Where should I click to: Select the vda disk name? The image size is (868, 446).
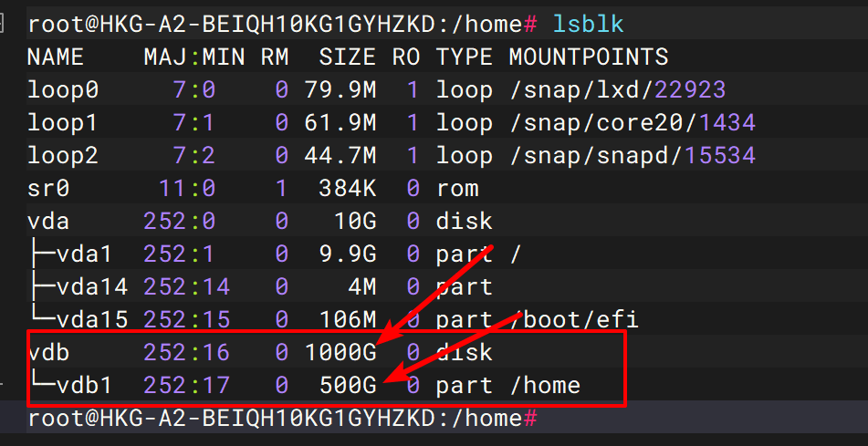click(x=47, y=222)
